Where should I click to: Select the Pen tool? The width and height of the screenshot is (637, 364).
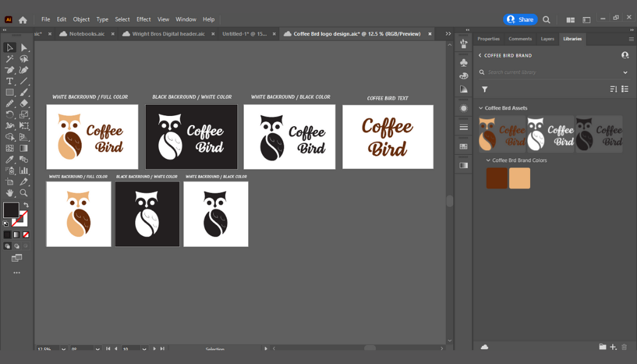pyautogui.click(x=10, y=70)
